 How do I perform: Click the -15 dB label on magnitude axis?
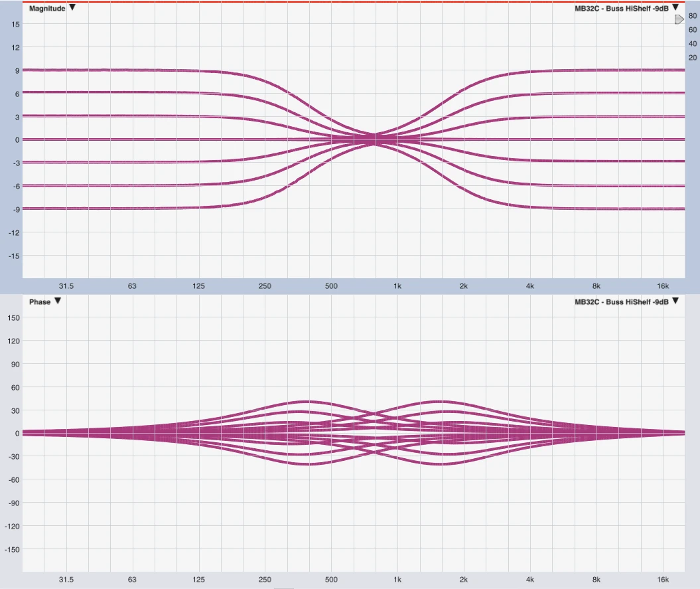13,256
